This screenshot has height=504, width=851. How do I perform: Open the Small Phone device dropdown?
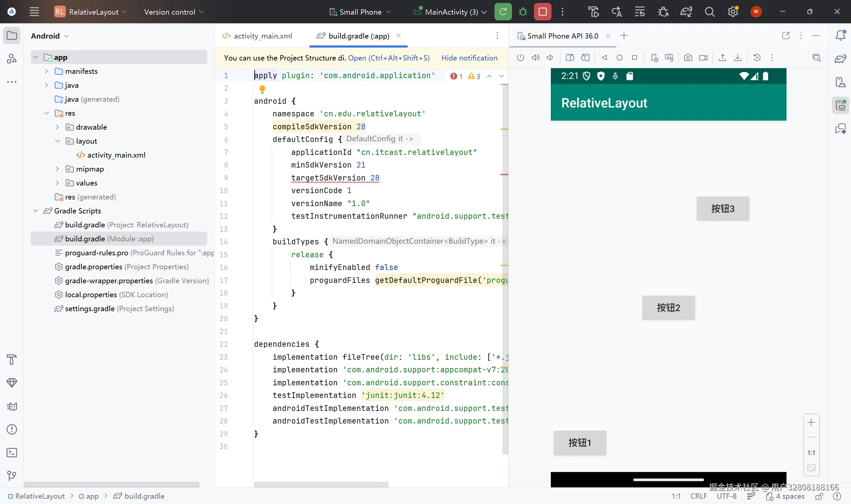pos(360,12)
